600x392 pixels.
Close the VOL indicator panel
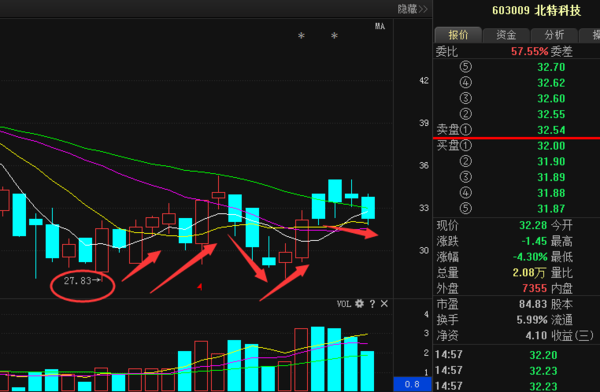click(x=384, y=304)
